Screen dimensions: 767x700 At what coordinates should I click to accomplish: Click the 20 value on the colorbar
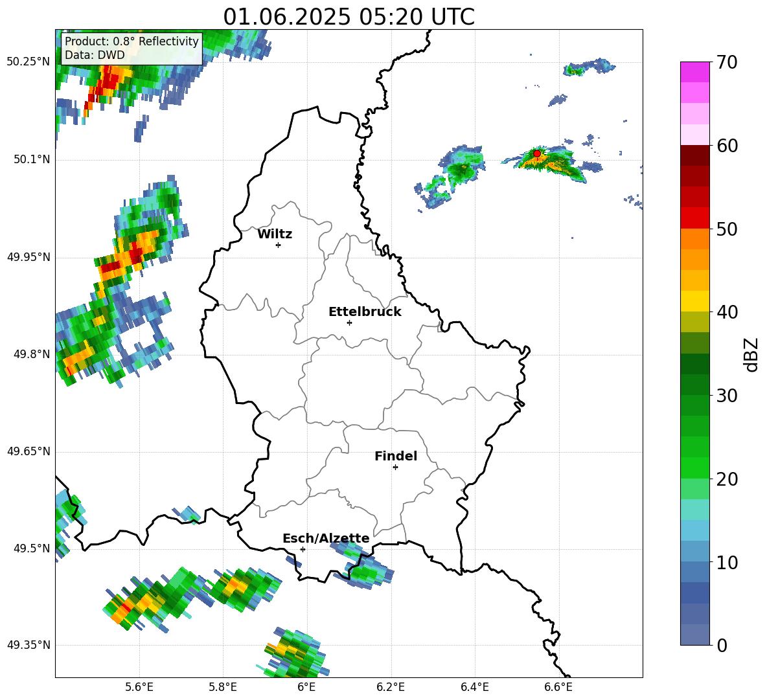pos(727,479)
